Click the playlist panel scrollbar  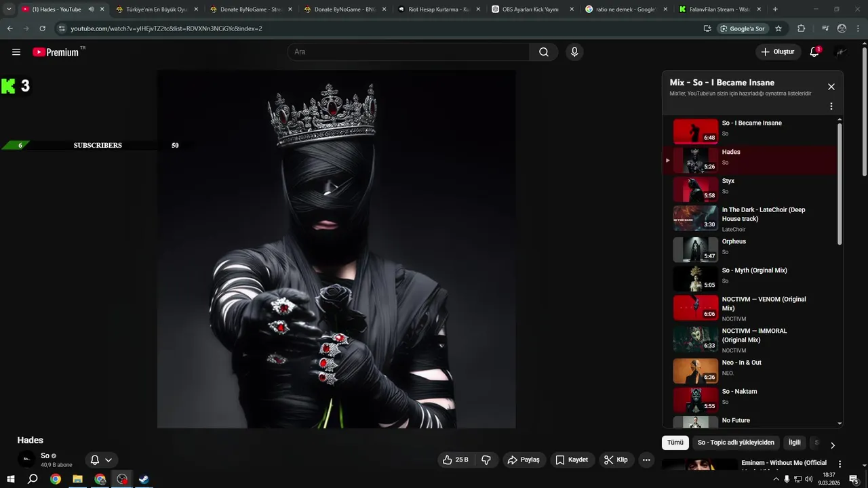tap(840, 184)
